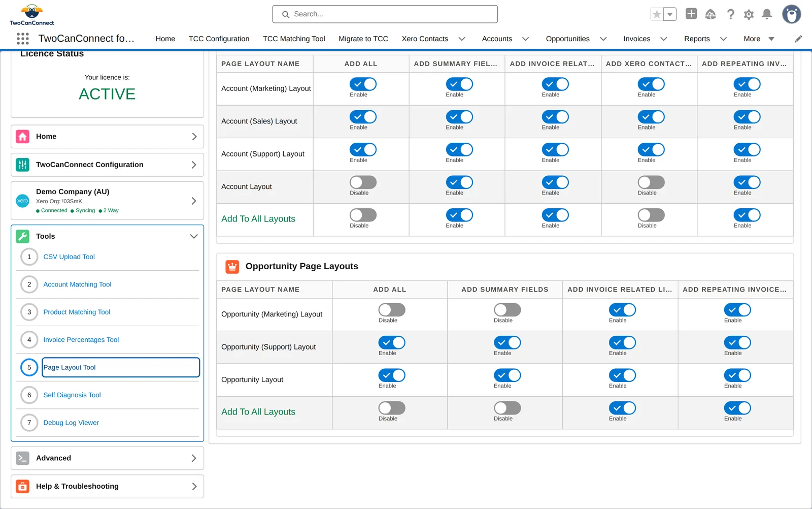Open the TCC Configuration tab
The image size is (812, 509).
tap(219, 39)
